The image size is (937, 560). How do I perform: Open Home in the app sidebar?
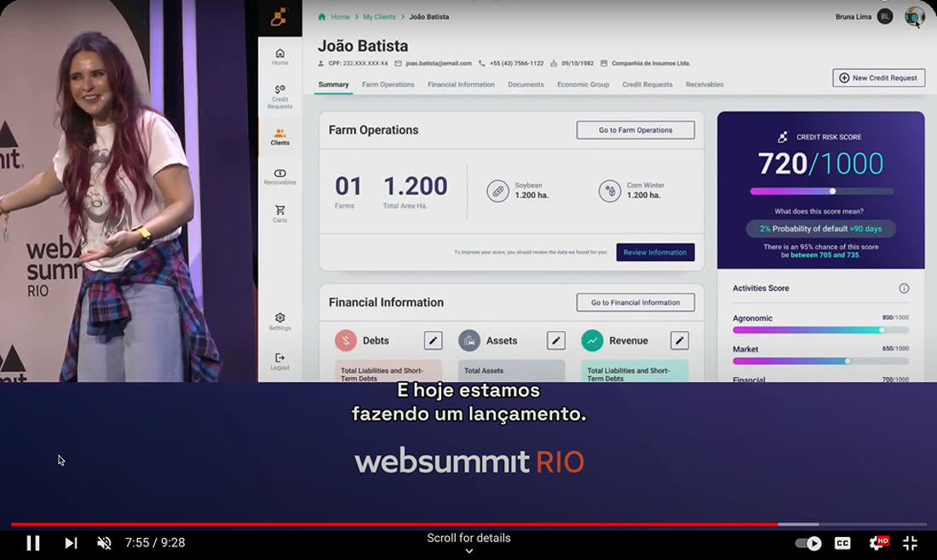[x=279, y=57]
